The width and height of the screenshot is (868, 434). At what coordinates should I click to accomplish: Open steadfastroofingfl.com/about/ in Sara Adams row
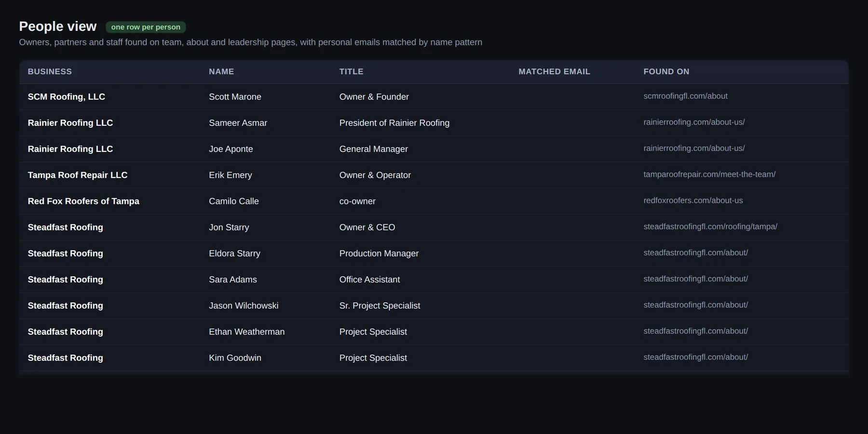[x=696, y=278]
